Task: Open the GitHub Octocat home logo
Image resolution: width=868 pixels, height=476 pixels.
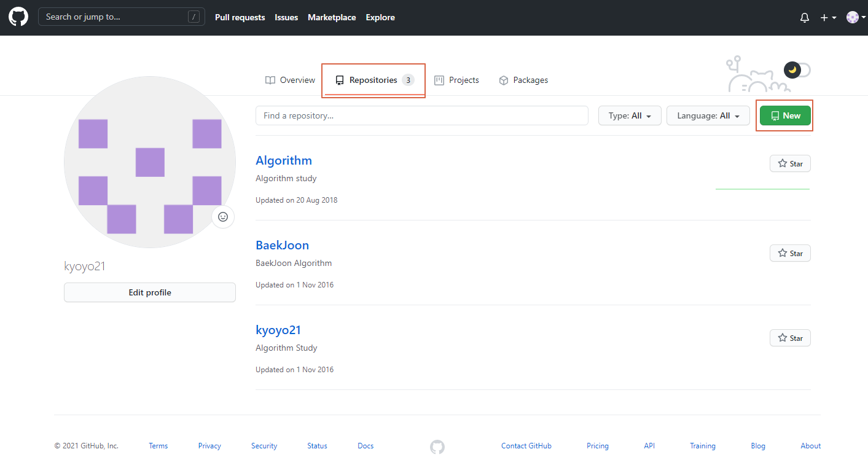Action: coord(18,17)
